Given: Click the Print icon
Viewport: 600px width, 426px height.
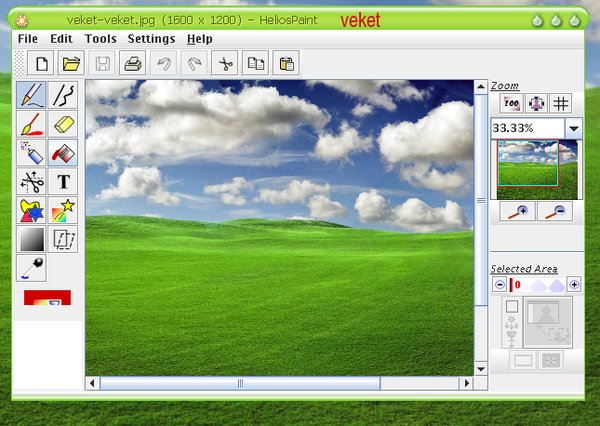Looking at the screenshot, I should (133, 63).
